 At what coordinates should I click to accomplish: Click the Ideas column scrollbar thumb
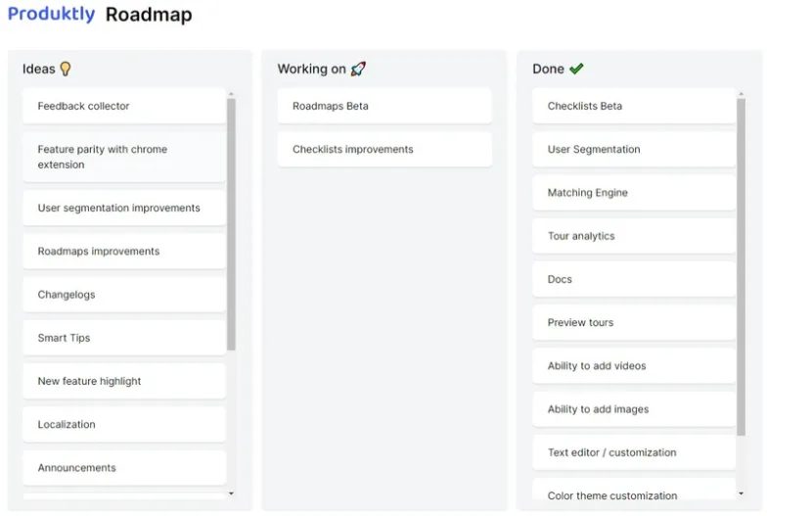[231, 224]
